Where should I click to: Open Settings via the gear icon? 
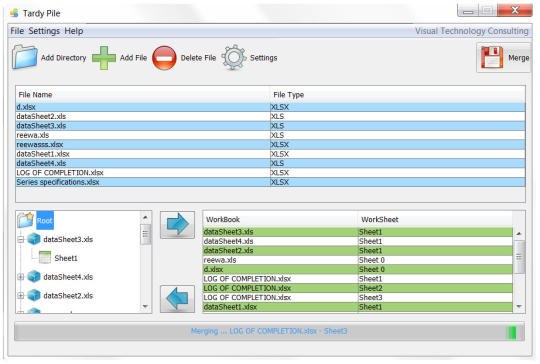[x=234, y=58]
